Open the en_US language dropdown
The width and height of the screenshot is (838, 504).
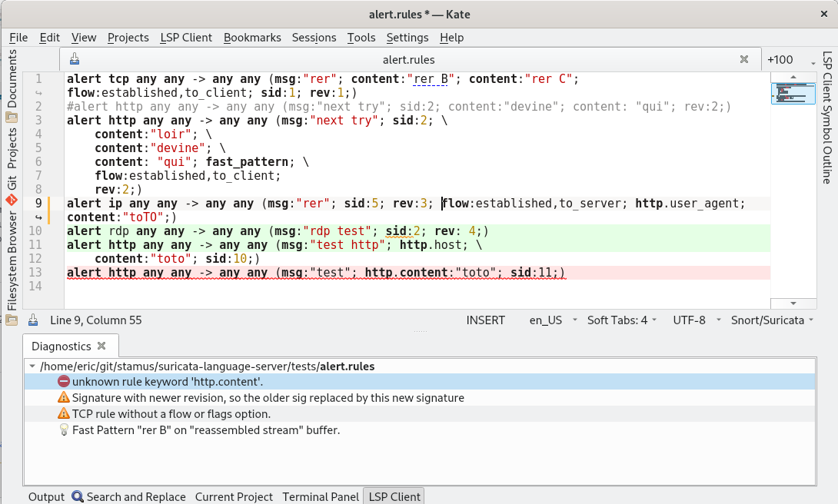(x=553, y=320)
